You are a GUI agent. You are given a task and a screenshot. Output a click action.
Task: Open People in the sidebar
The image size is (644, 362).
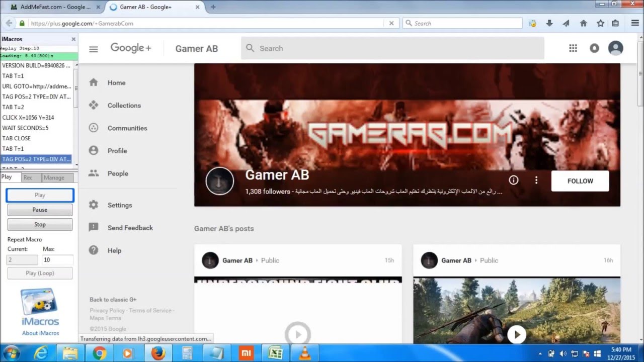pyautogui.click(x=118, y=173)
